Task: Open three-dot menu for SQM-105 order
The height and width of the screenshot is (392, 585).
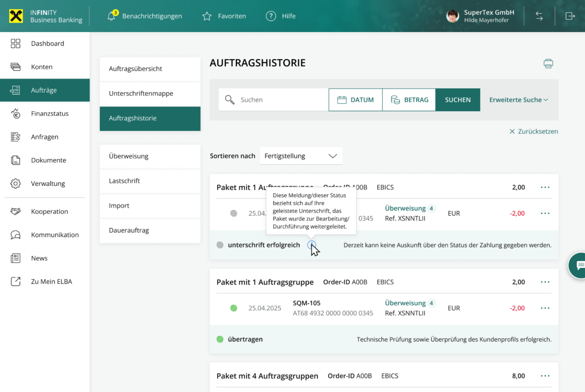Action: click(x=545, y=308)
